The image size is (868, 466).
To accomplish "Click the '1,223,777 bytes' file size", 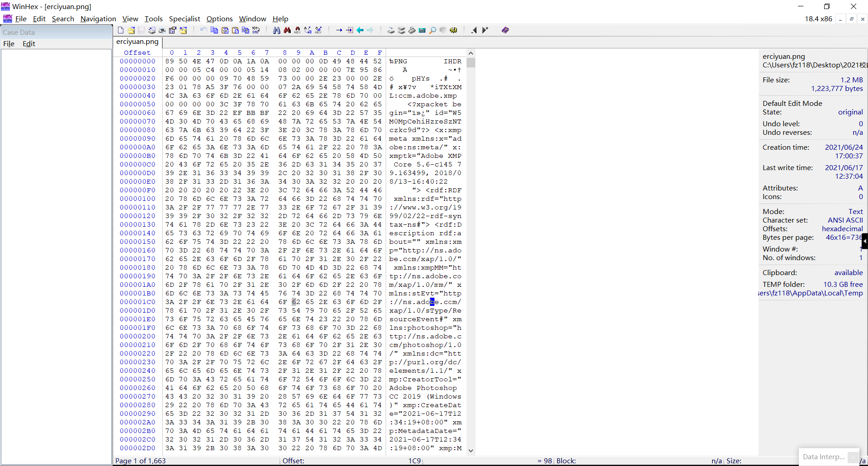I will click(x=837, y=89).
